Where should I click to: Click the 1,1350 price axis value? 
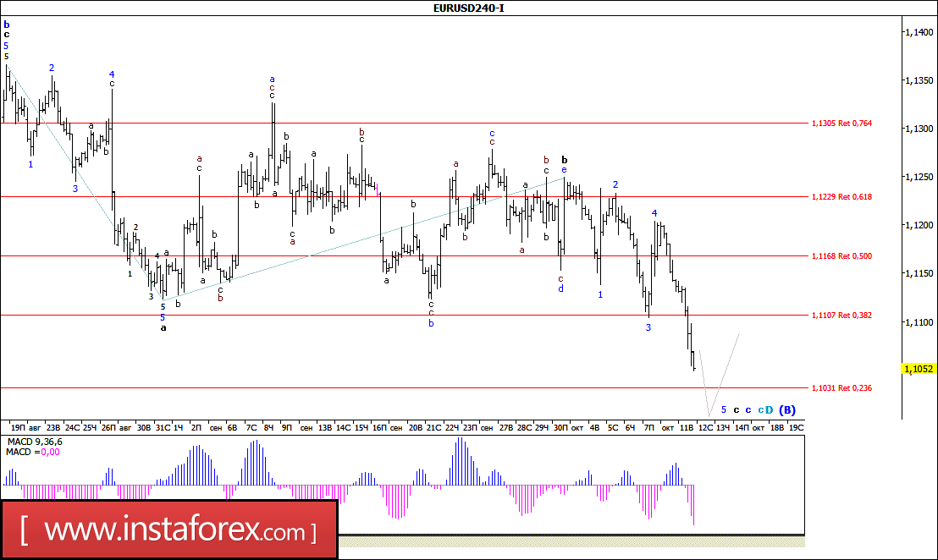pos(919,80)
